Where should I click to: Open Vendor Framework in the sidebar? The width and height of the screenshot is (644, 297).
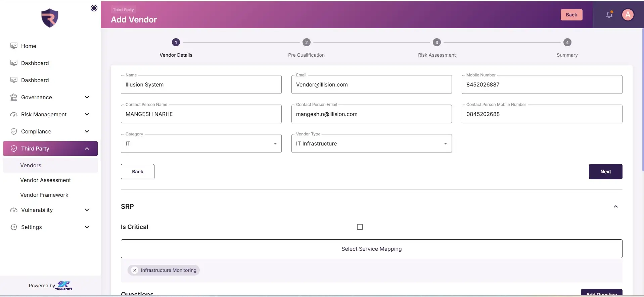[44, 195]
